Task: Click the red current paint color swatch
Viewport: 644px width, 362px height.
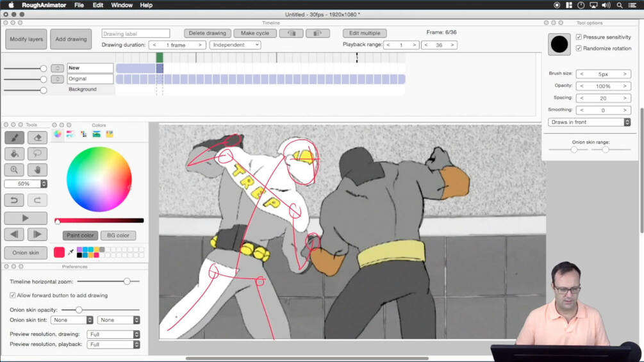Action: click(59, 252)
